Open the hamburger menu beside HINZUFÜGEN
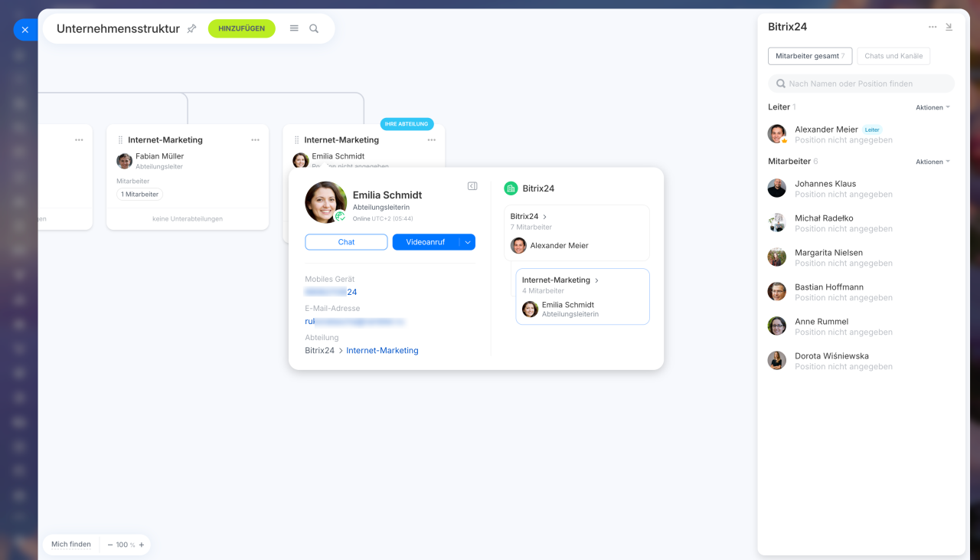 tap(294, 28)
